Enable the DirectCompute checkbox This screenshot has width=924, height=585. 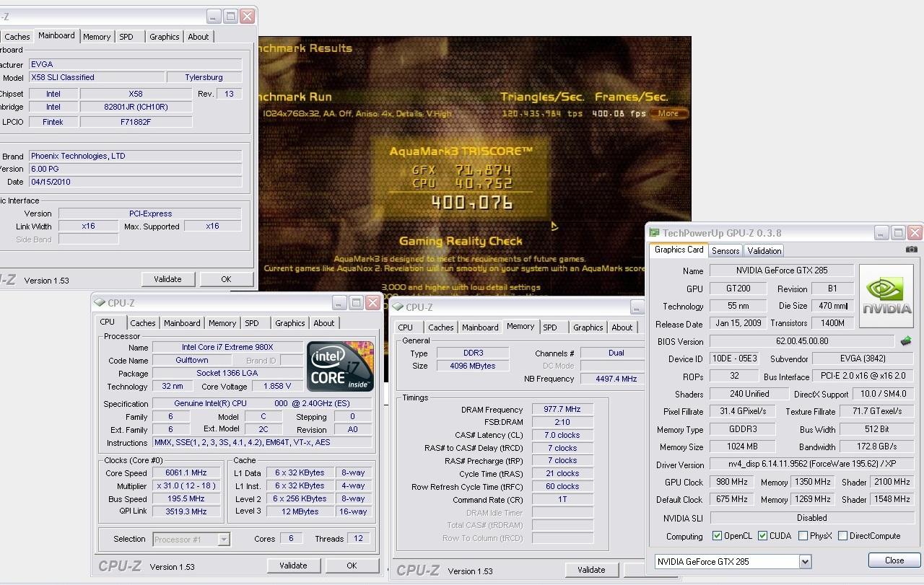[842, 536]
